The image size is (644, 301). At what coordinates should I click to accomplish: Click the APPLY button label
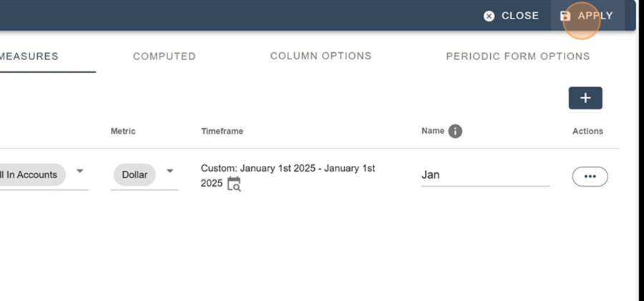595,16
